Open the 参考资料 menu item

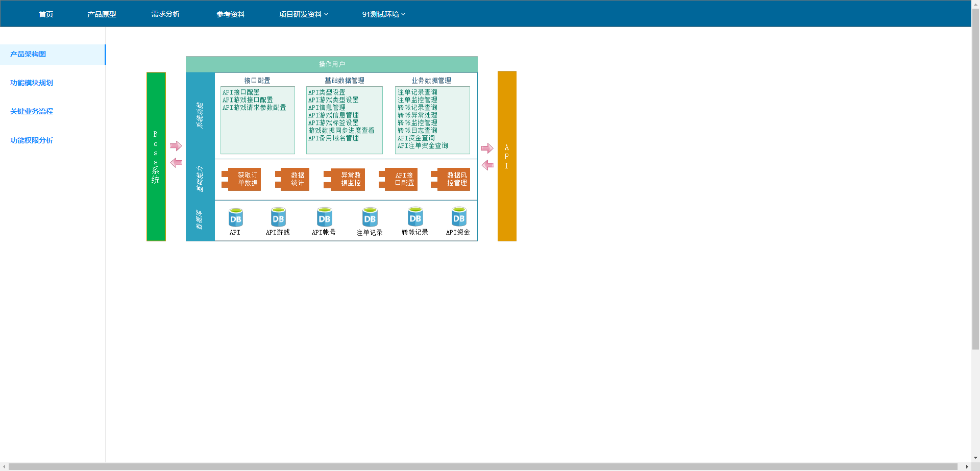pyautogui.click(x=231, y=14)
